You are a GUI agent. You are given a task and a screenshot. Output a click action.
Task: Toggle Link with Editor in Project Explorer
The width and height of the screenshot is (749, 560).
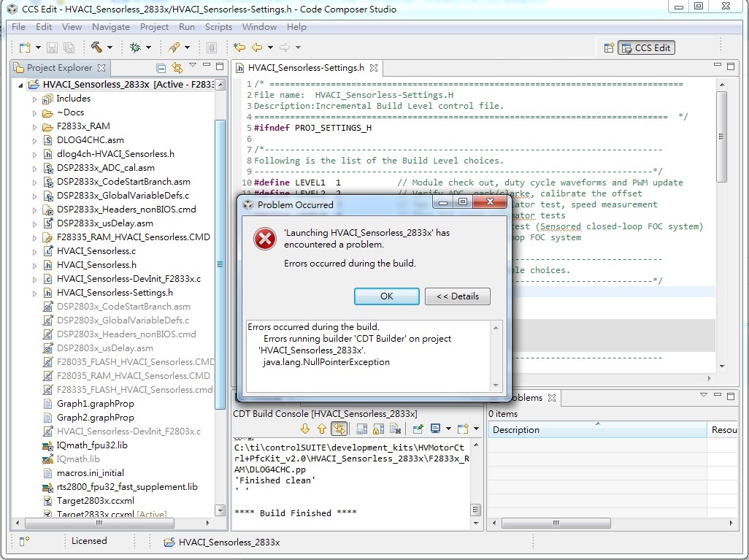pos(177,66)
